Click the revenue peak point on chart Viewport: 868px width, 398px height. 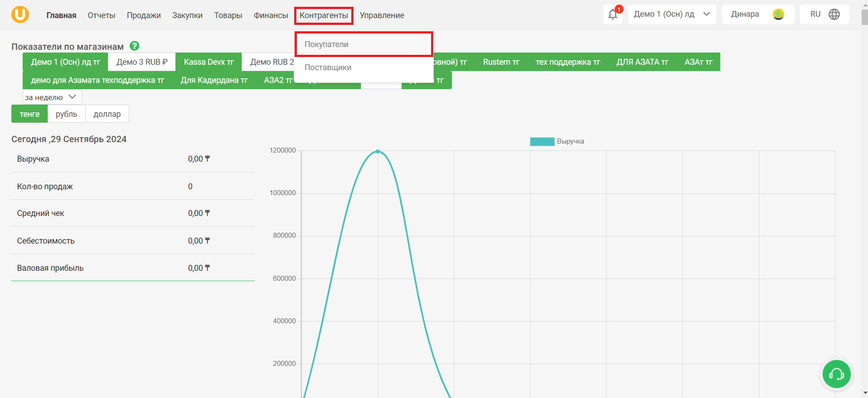[378, 152]
